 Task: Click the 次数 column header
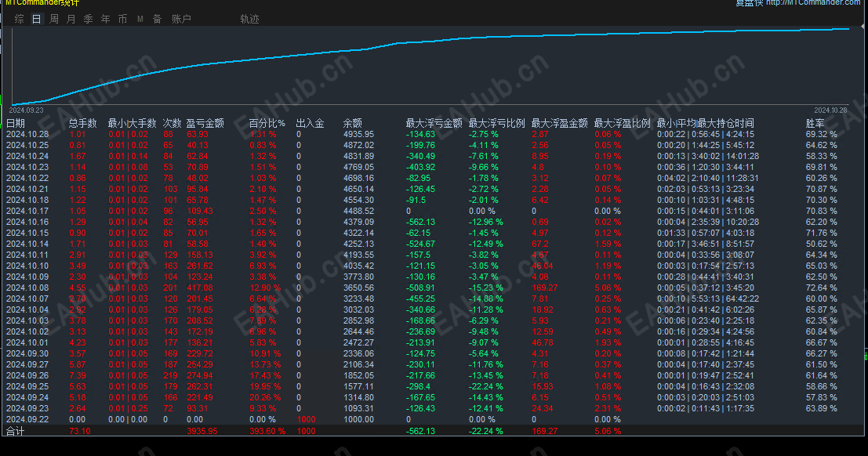click(x=173, y=123)
